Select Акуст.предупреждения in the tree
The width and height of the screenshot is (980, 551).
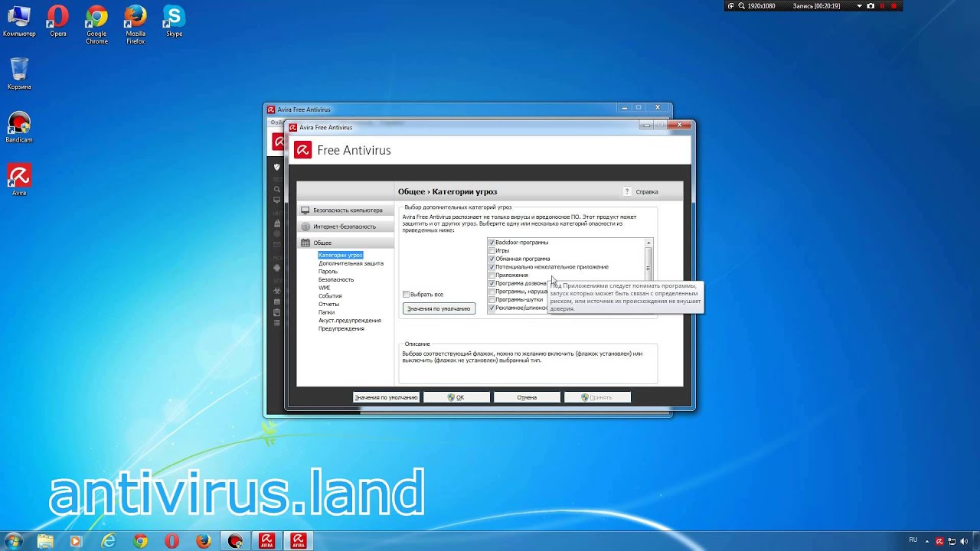pos(349,321)
